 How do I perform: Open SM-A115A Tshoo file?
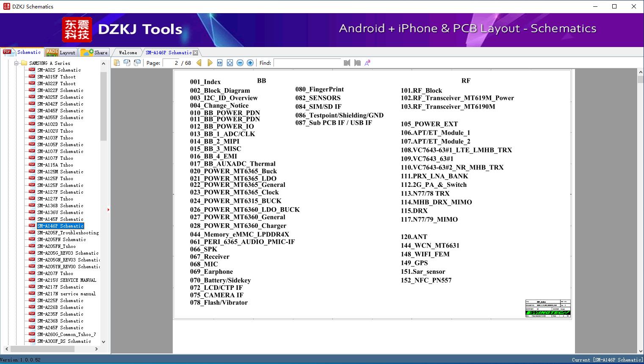(x=55, y=165)
